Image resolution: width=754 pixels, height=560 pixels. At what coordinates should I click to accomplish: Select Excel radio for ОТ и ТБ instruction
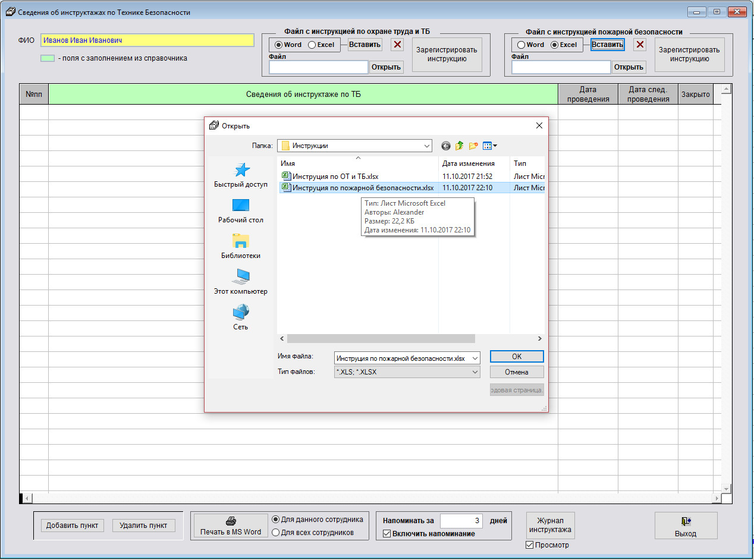pos(312,45)
